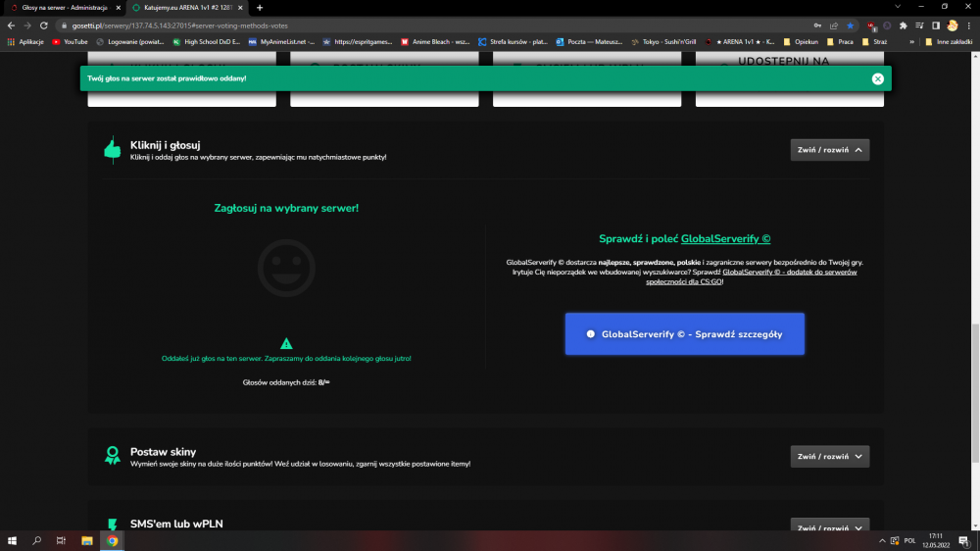Share this page icon
This screenshot has height=551, width=980.
pos(834,25)
